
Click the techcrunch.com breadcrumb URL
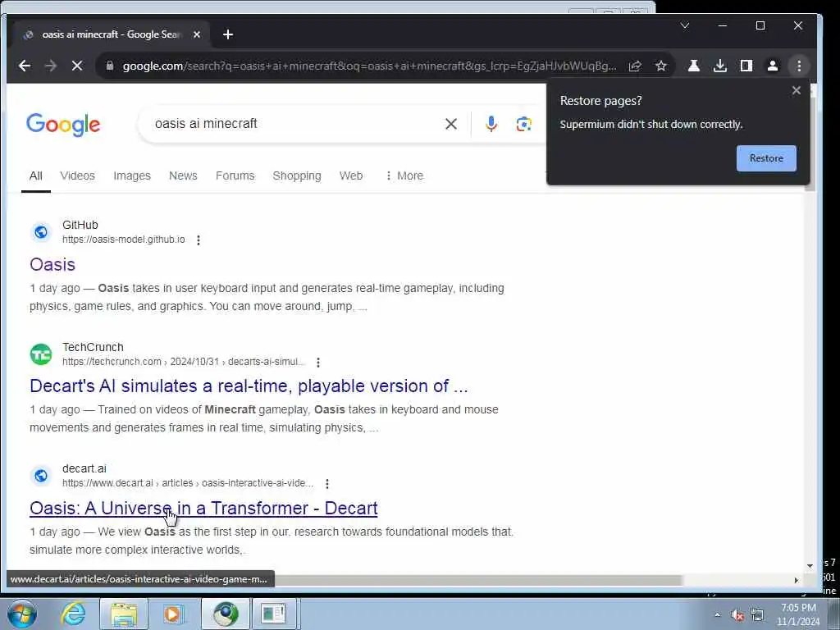184,362
